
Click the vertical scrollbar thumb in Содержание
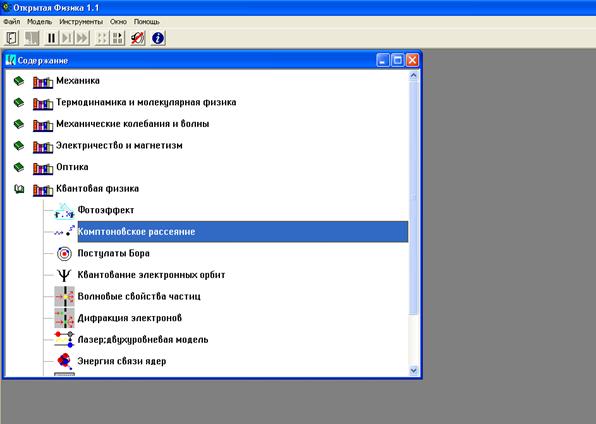414,198
